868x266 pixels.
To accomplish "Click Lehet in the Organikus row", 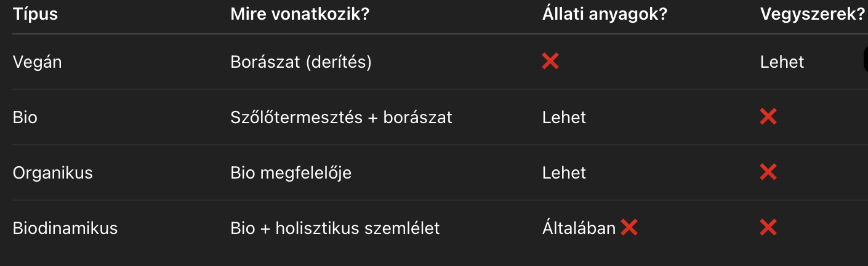I will click(x=564, y=172).
